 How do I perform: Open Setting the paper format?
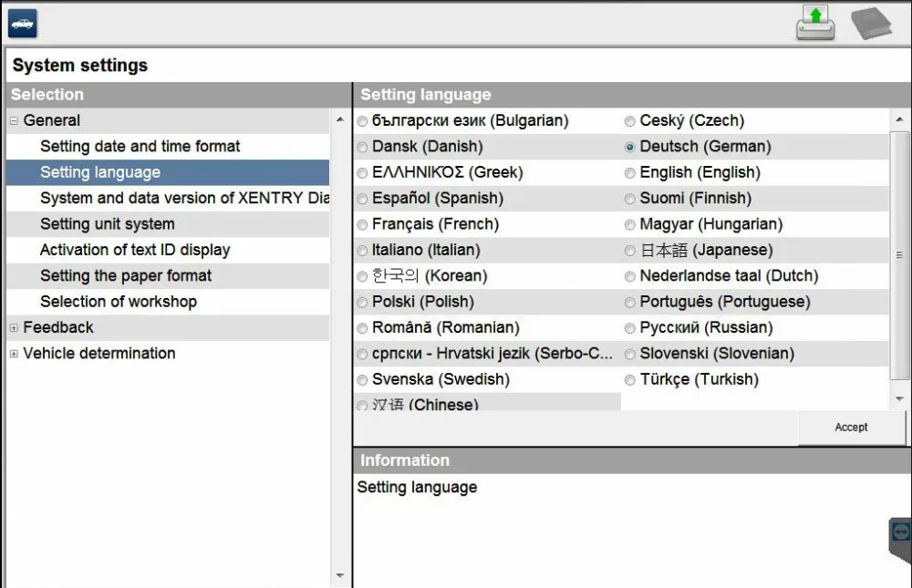point(126,275)
